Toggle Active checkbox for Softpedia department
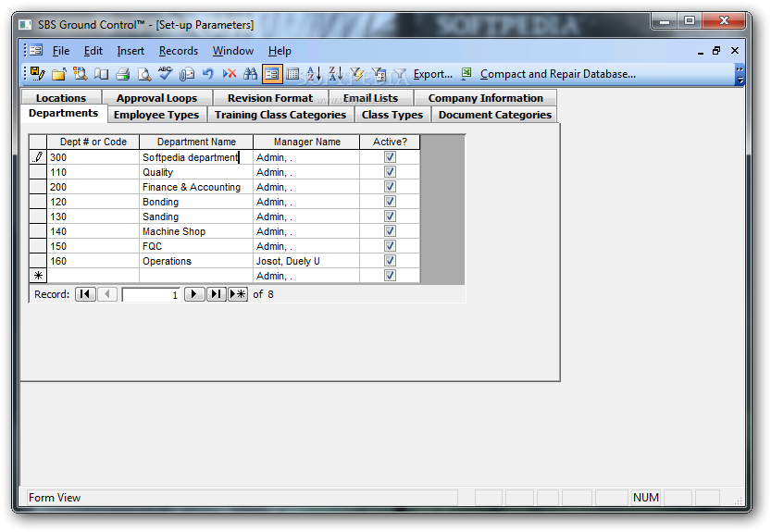 [390, 157]
